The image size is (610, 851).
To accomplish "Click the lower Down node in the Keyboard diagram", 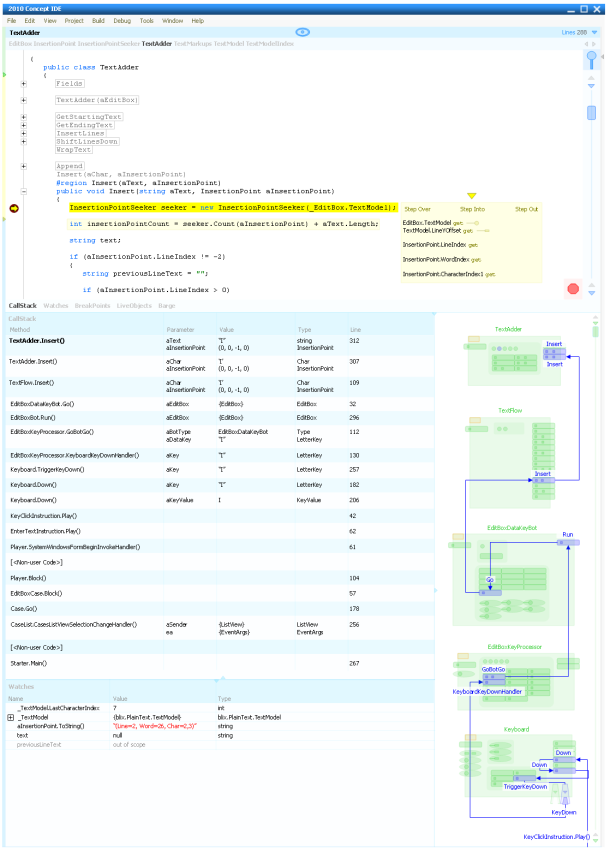I will tap(564, 771).
